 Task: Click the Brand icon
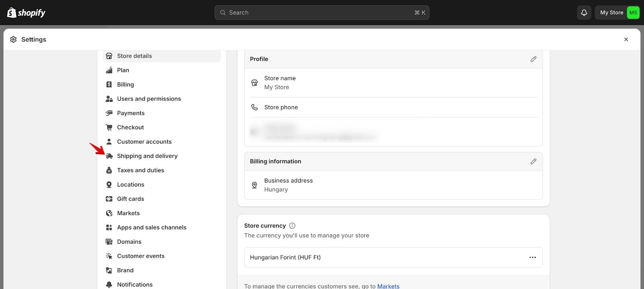tap(109, 270)
